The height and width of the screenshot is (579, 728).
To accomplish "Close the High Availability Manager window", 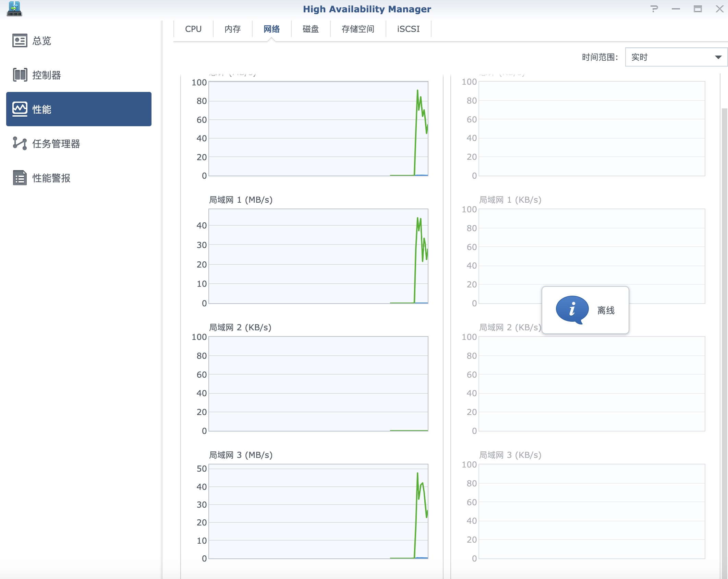I will click(720, 9).
